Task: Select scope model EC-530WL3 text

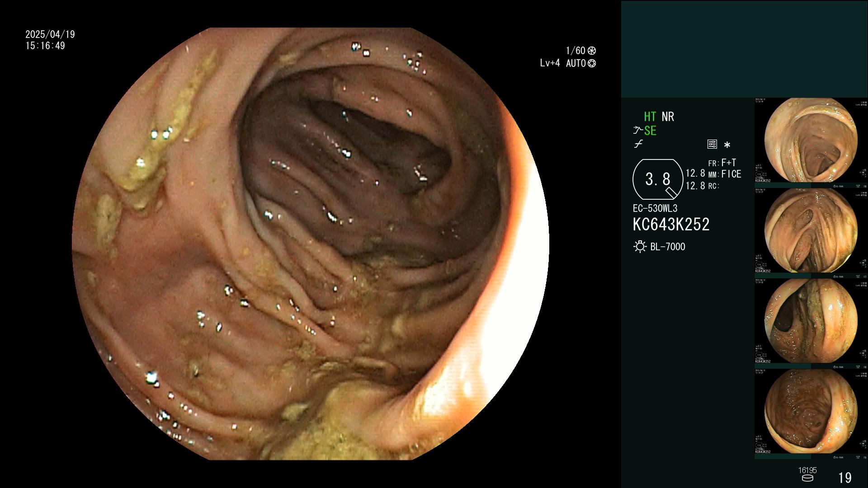Action: [x=655, y=208]
